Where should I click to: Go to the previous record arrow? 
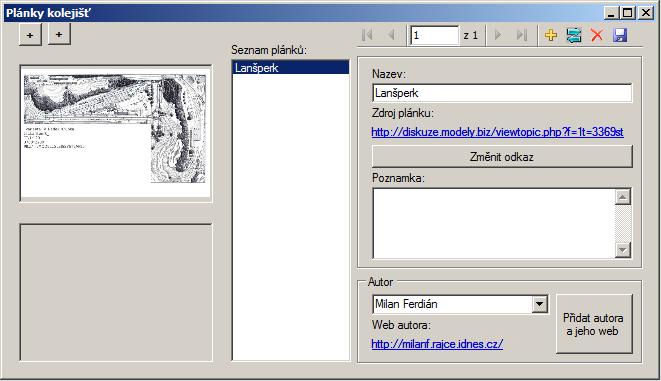[x=391, y=35]
